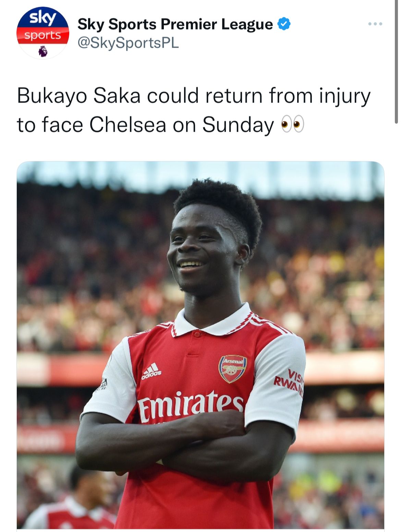The height and width of the screenshot is (532, 401).
Task: Click the blue verified badge
Action: coord(284,24)
